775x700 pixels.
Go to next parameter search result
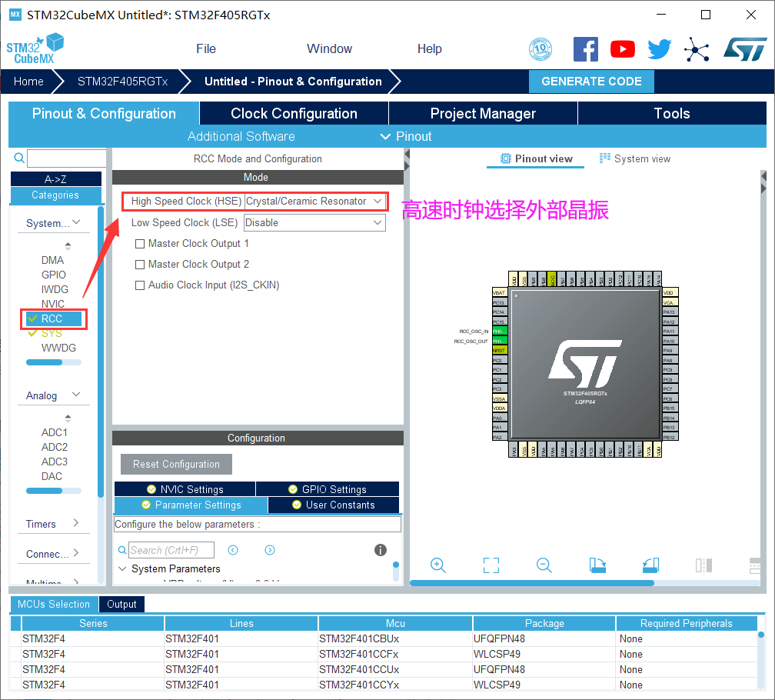click(x=269, y=550)
